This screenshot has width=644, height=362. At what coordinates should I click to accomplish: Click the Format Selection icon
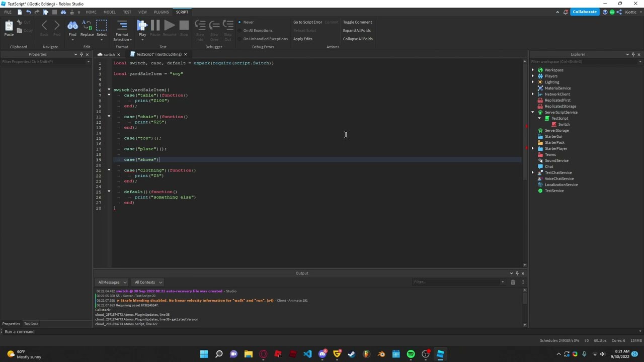(x=122, y=26)
